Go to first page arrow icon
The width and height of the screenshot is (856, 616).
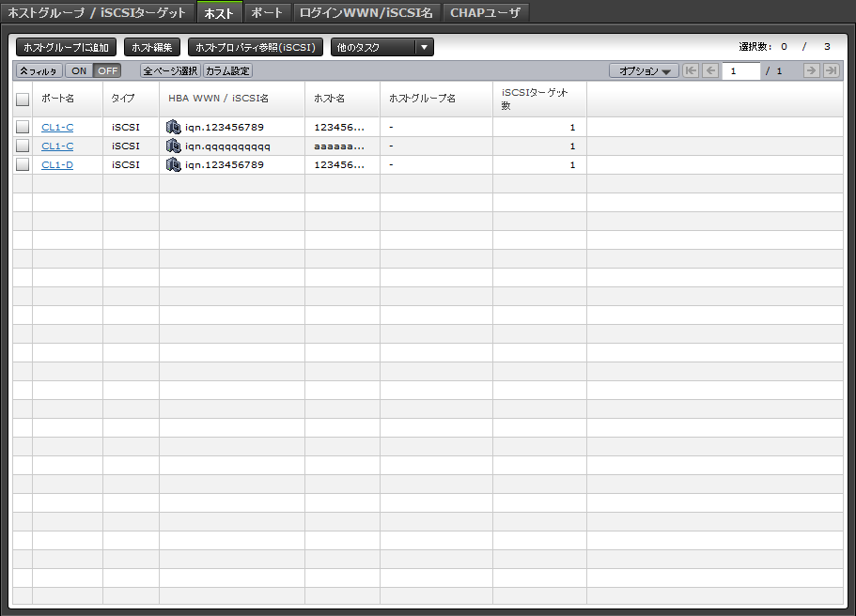point(691,70)
